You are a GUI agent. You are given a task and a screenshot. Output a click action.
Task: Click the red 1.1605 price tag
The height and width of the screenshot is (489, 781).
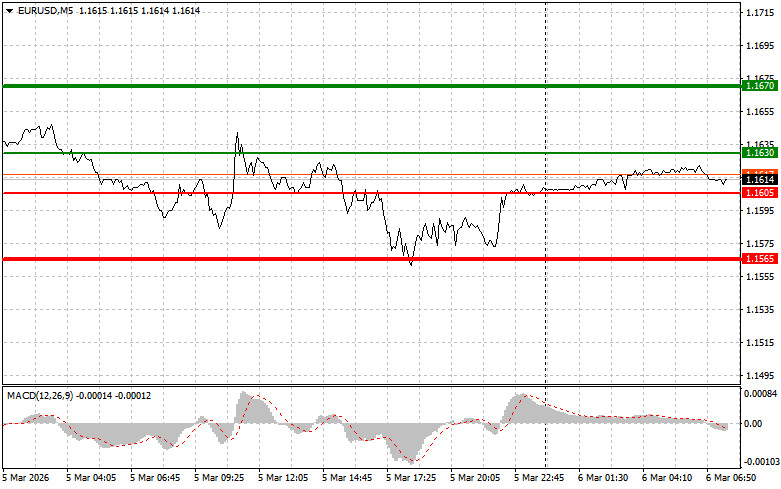point(759,192)
